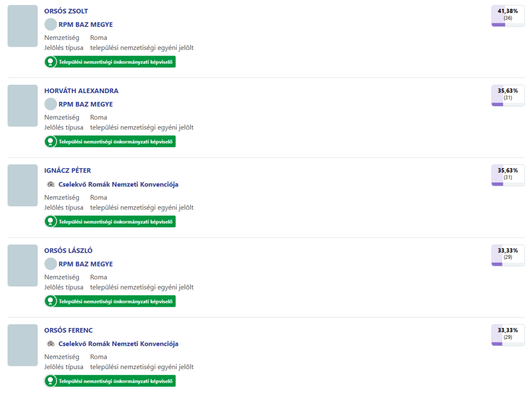Click the Cselekvő Romák logo under Orsós Ferenc
This screenshot has width=532, height=393.
coord(50,344)
